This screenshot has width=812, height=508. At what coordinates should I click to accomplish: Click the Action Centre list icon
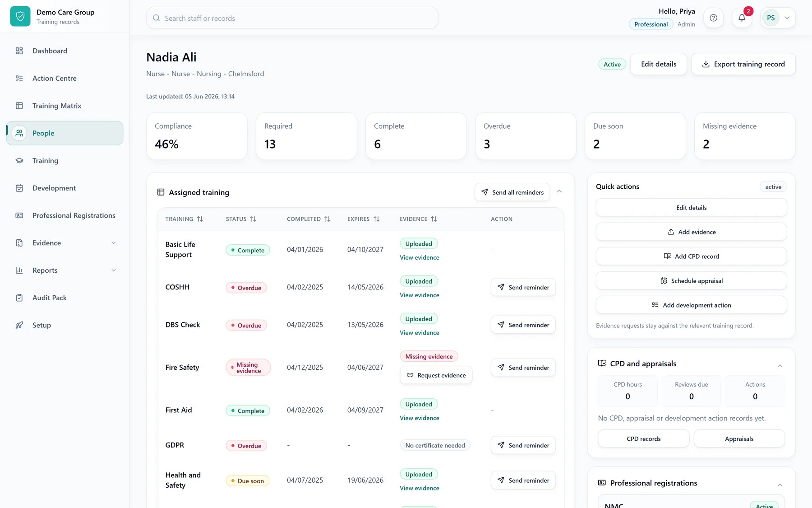tap(19, 78)
